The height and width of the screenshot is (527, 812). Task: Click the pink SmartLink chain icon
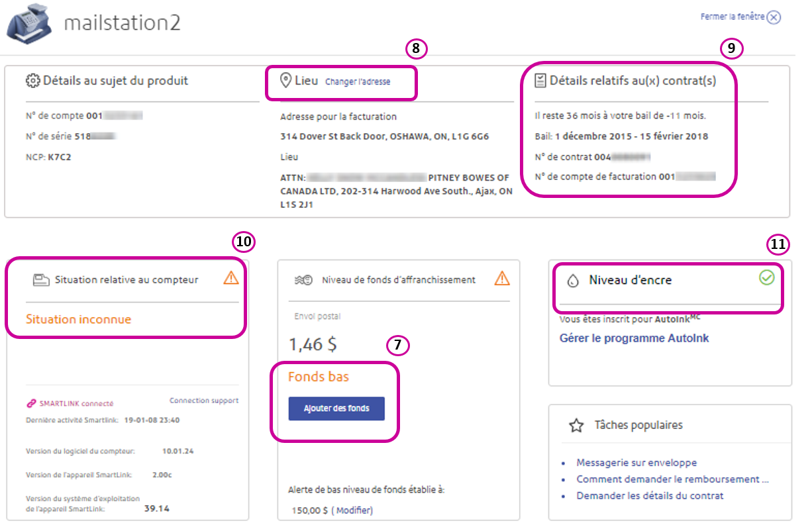point(30,403)
